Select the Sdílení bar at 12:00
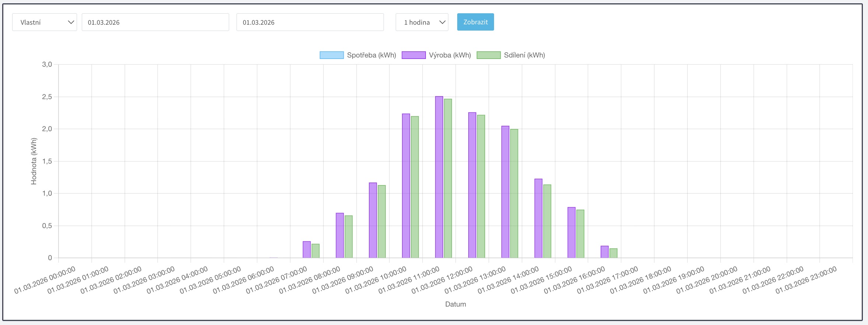Viewport: 868px width, 325px height. [x=481, y=186]
